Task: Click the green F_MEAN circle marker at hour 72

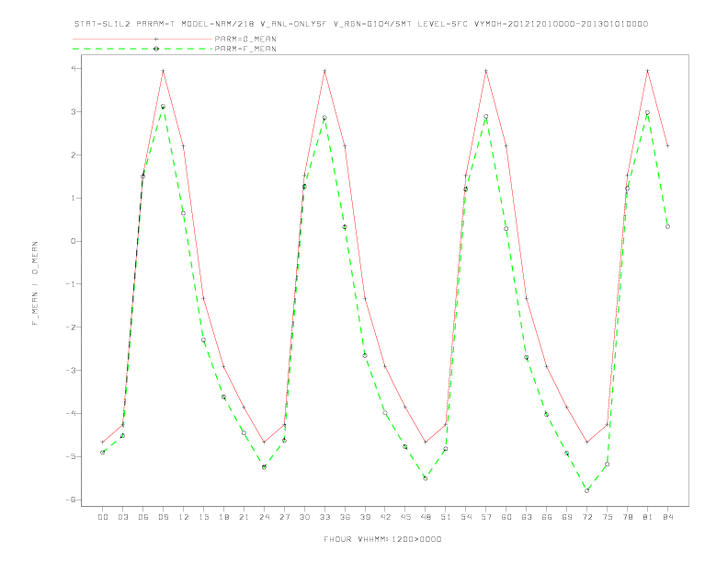Action: (x=586, y=490)
